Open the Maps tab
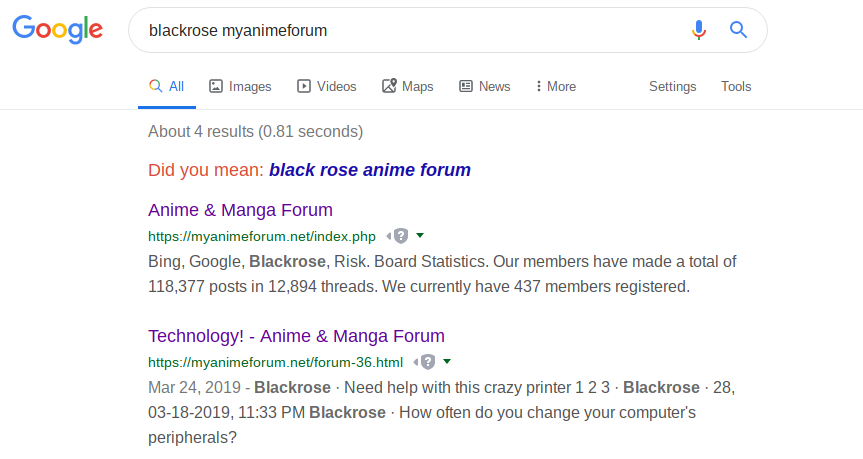Image resolution: width=863 pixels, height=459 pixels. point(408,86)
